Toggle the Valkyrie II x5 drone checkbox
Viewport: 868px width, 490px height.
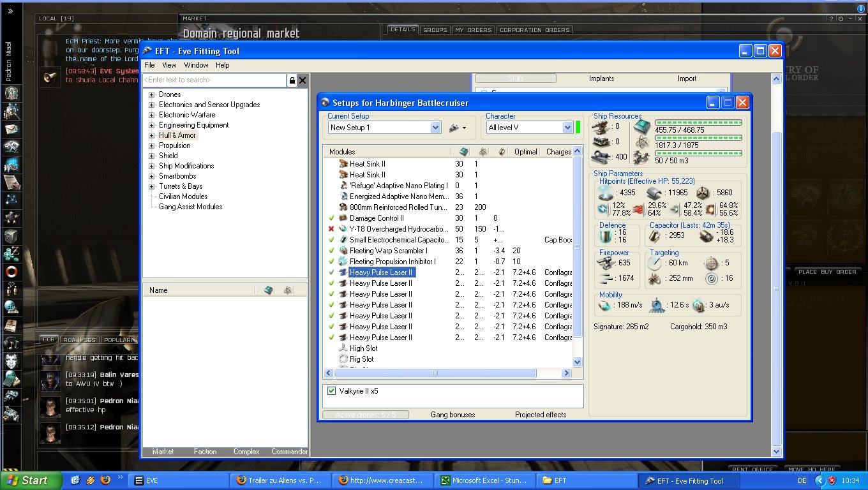pyautogui.click(x=331, y=391)
